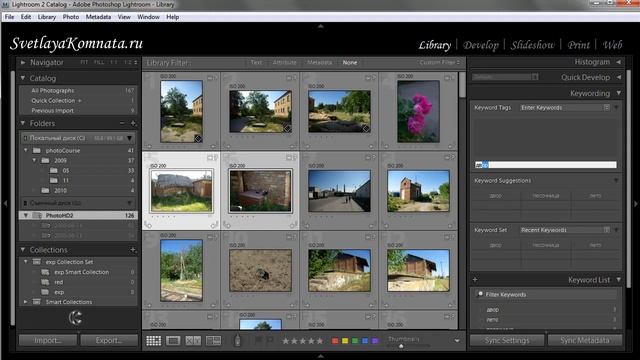Switch to the Develop module
640x360 pixels.
pyautogui.click(x=481, y=45)
